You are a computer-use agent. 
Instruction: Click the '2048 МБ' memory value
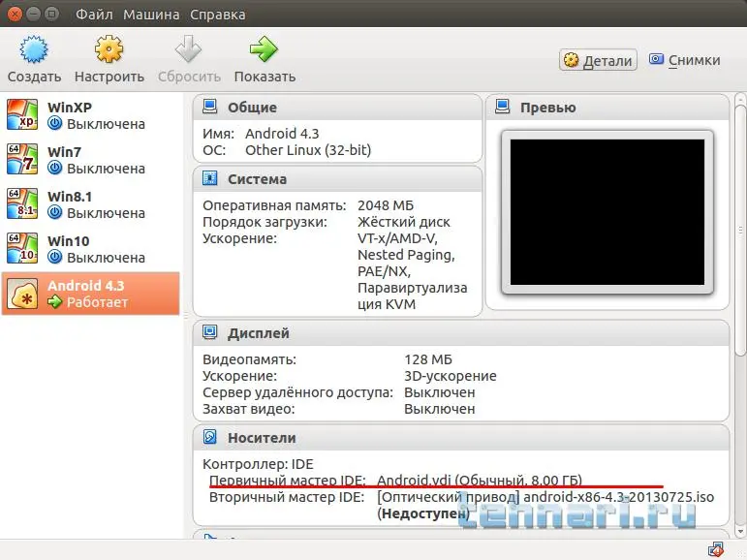[386, 205]
